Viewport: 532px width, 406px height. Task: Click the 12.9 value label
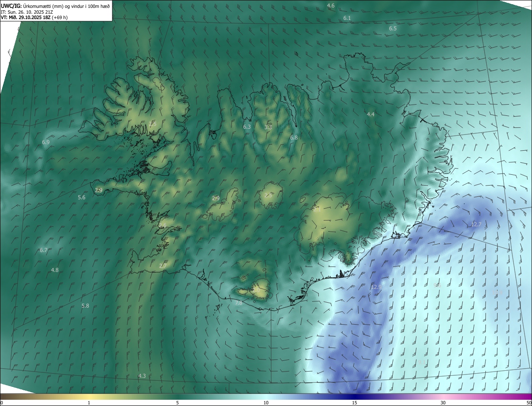(x=376, y=287)
